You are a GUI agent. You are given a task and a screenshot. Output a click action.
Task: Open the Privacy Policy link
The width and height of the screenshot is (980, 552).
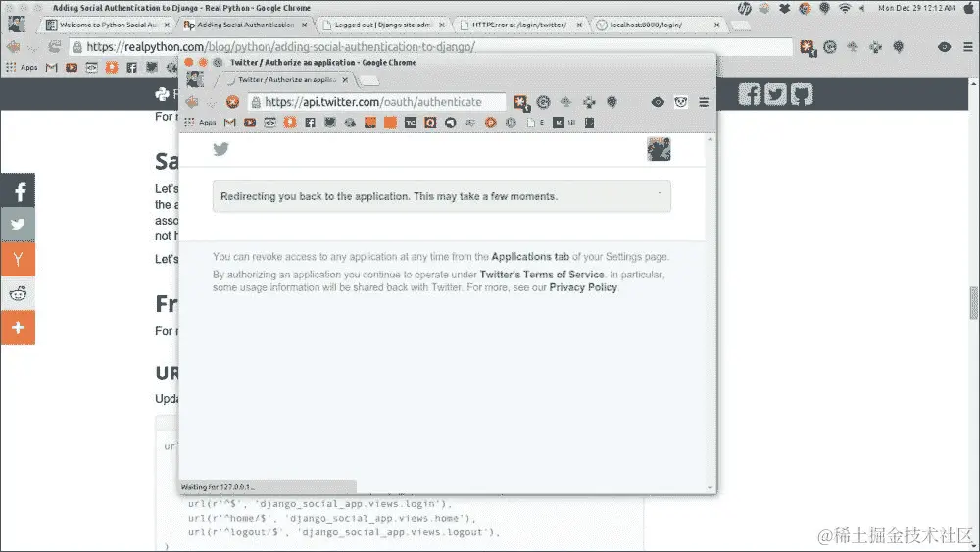pos(583,287)
